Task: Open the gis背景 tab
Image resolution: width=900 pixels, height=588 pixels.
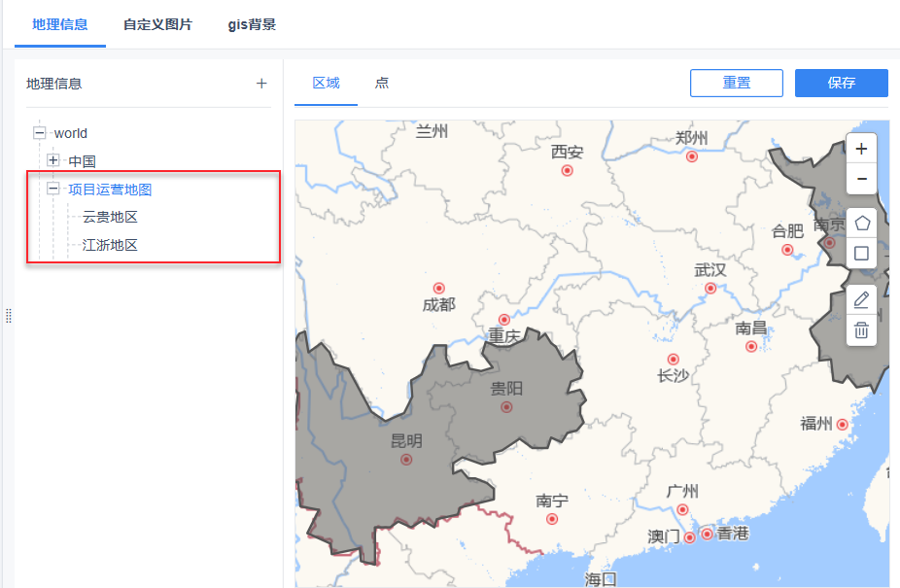Action: pyautogui.click(x=252, y=25)
